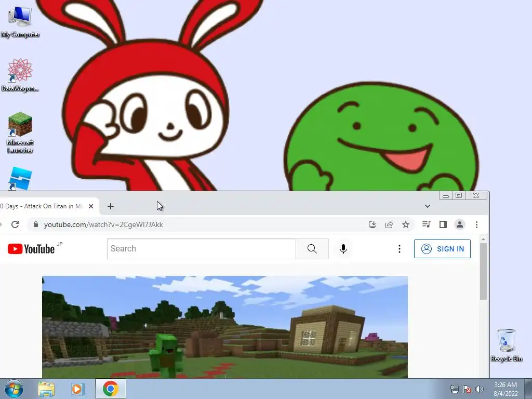View site information via padlock icon
532x399 pixels.
[x=36, y=224]
